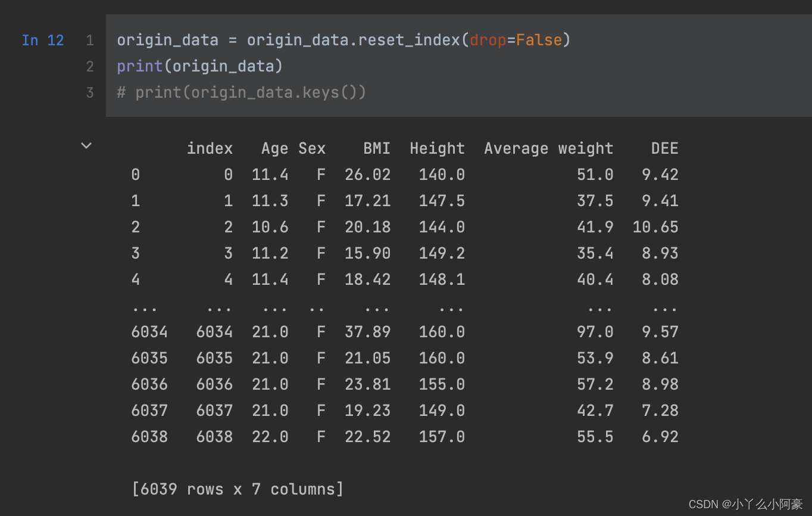
Task: Click Average weight value 53.9
Action: pos(595,358)
